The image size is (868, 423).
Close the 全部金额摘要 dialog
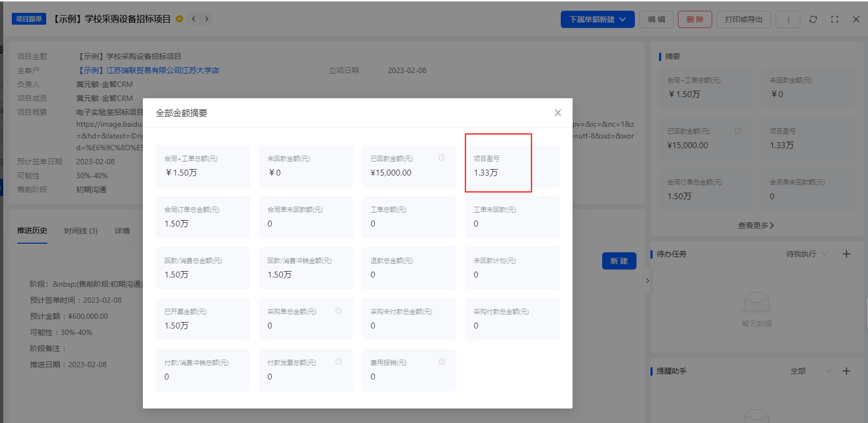tap(558, 113)
